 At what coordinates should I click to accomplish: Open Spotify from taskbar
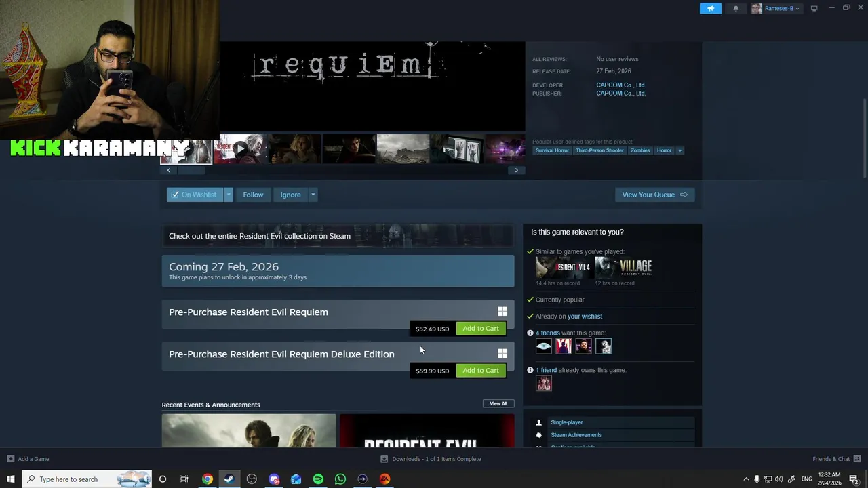[x=318, y=479]
